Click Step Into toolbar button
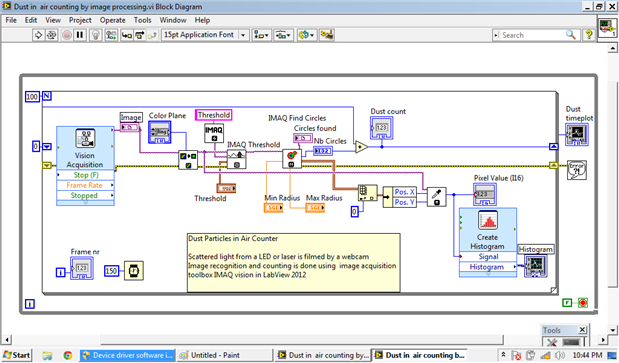The width and height of the screenshot is (619, 363). (x=126, y=35)
